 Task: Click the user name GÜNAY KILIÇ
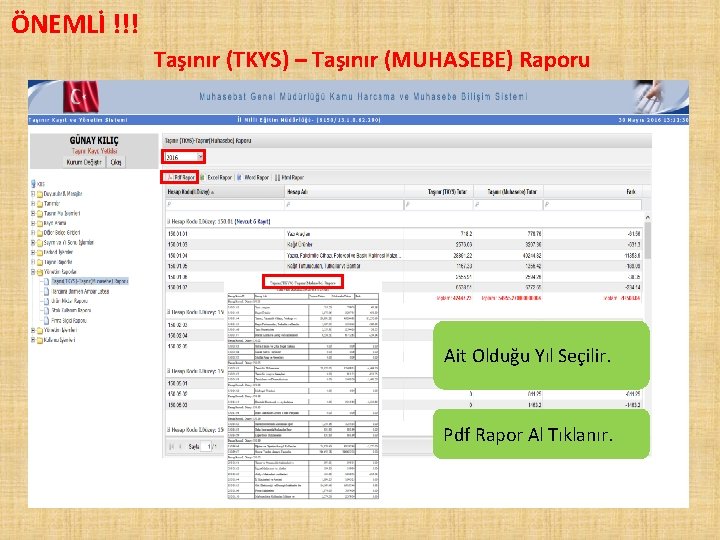click(x=94, y=141)
